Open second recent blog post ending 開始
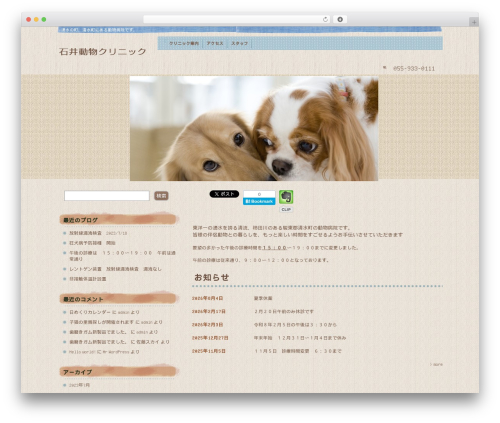This screenshot has height=423, width=500. [x=92, y=243]
